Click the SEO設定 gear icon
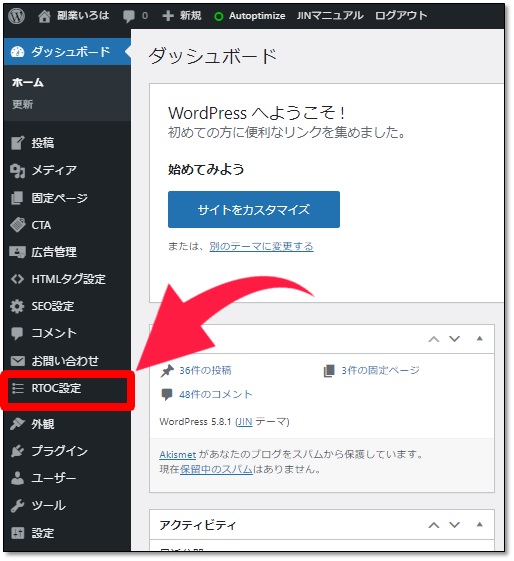 coord(17,306)
